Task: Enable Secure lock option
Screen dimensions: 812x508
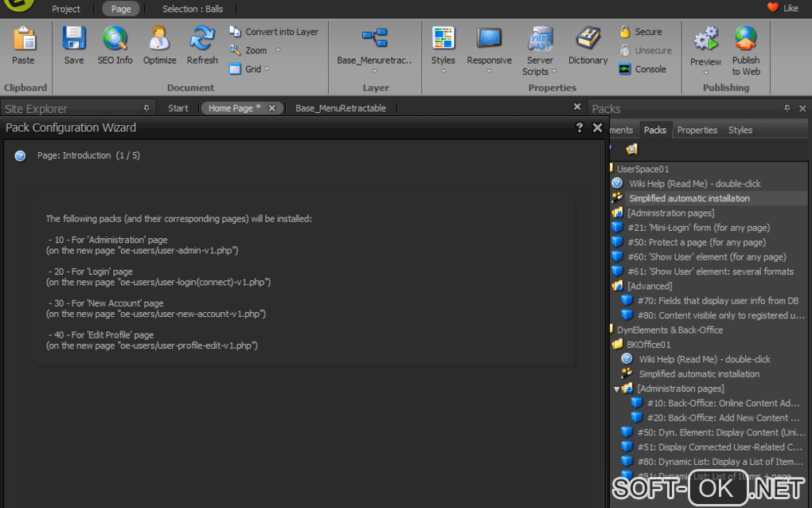Action: pyautogui.click(x=641, y=32)
